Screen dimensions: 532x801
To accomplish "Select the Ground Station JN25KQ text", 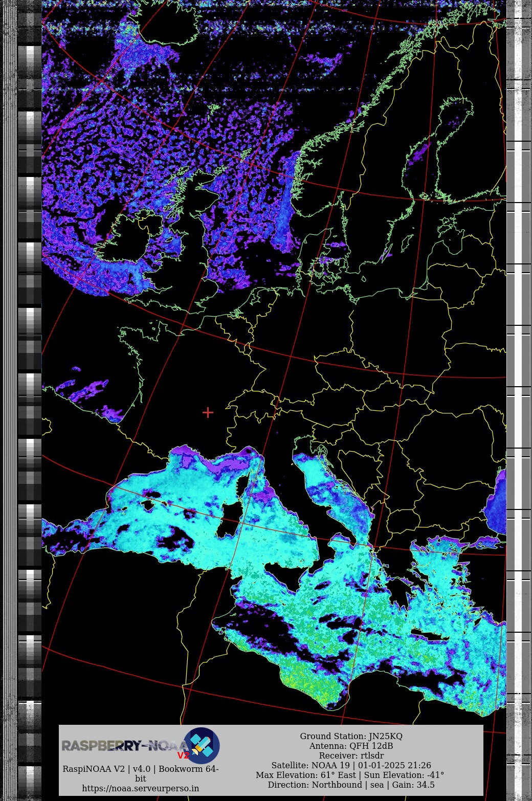I will [351, 736].
